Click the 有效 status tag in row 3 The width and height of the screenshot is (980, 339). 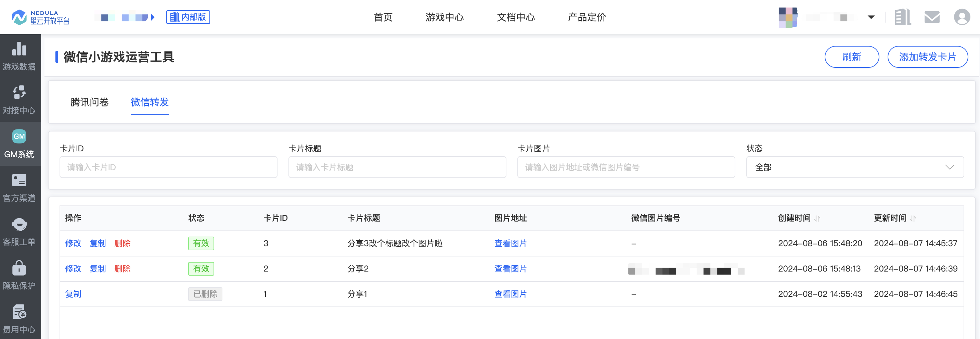[201, 243]
